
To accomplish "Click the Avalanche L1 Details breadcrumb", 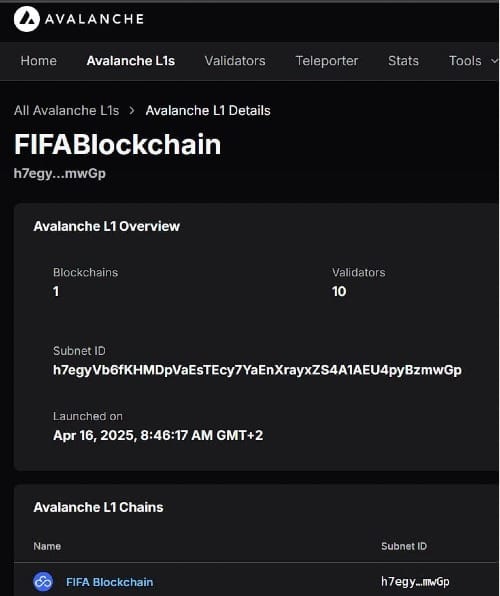I will [208, 111].
